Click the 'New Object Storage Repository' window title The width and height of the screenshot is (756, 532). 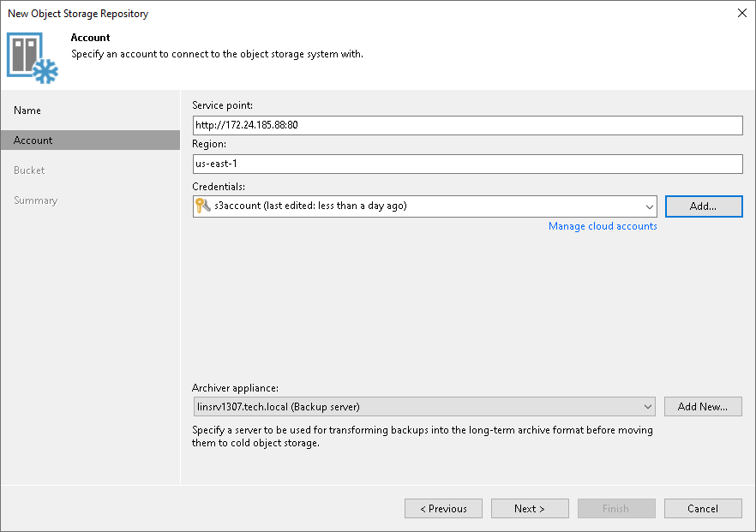78,14
